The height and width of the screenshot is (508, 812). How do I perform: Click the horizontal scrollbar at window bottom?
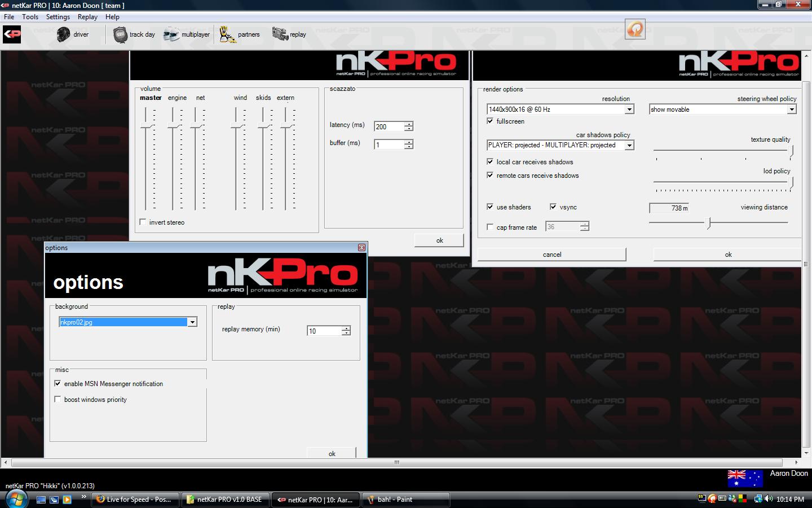coord(397,462)
